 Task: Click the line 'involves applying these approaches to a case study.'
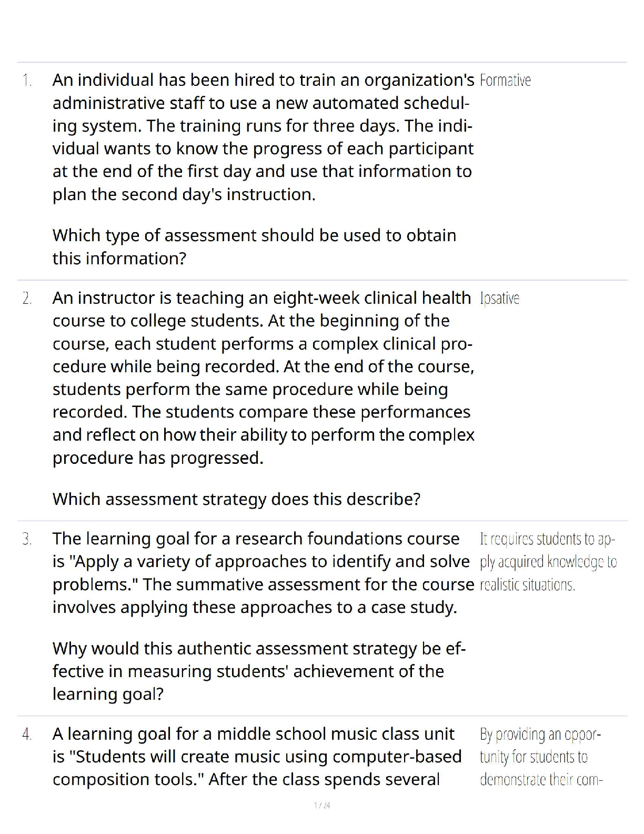[255, 607]
